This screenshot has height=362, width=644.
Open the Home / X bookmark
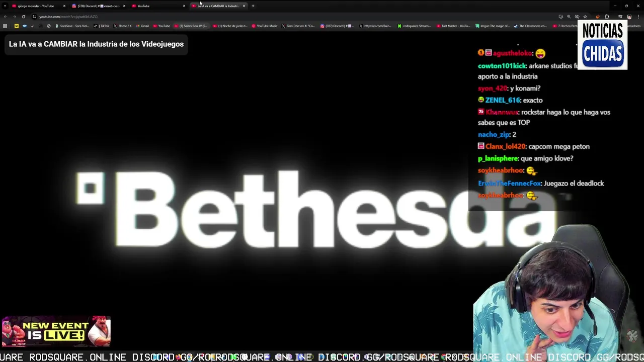(122, 26)
